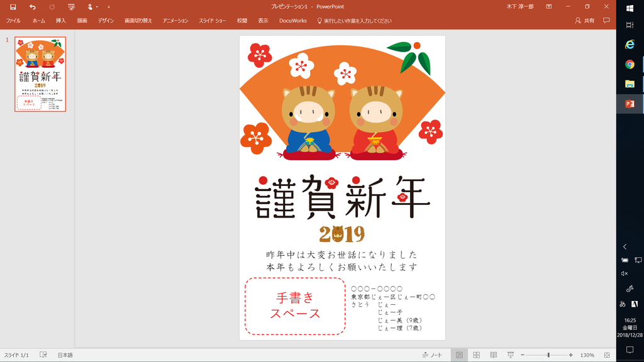Undo the last action
This screenshot has height=362, width=644.
33,6
